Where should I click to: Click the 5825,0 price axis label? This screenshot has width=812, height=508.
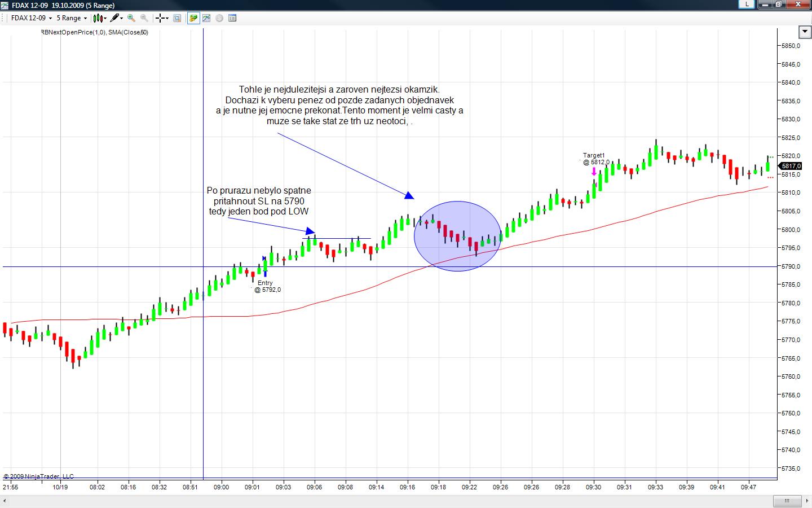[x=791, y=138]
